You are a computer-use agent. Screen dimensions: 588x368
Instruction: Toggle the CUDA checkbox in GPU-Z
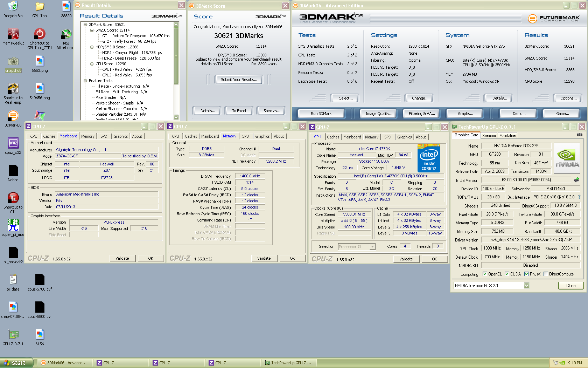507,274
